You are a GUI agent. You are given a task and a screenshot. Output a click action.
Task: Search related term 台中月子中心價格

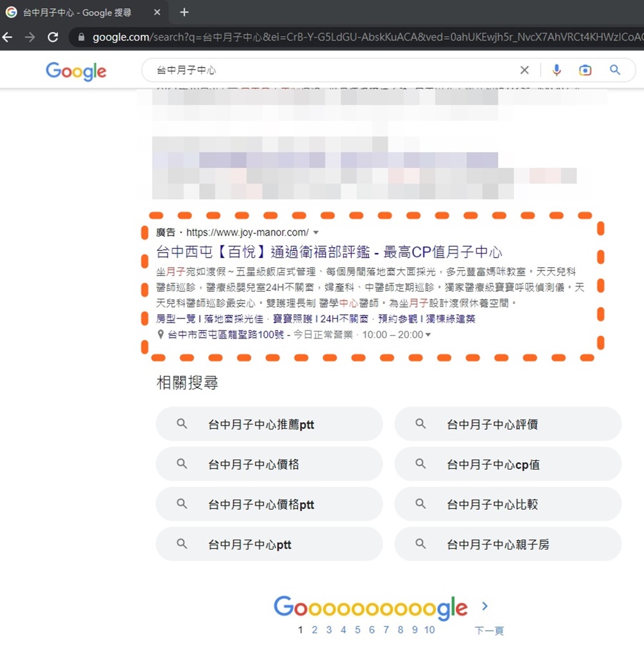[269, 464]
